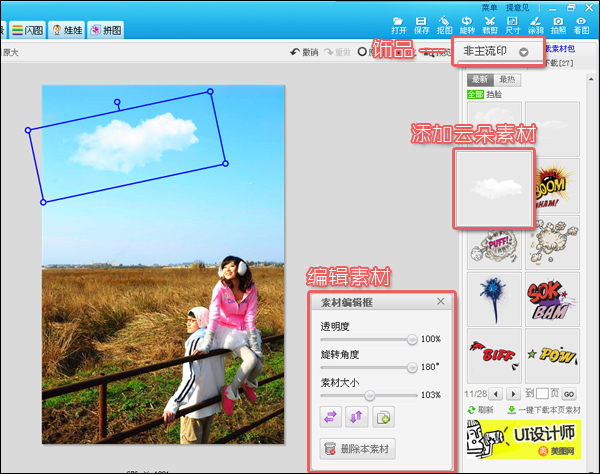Go to next page of materials

point(513,394)
